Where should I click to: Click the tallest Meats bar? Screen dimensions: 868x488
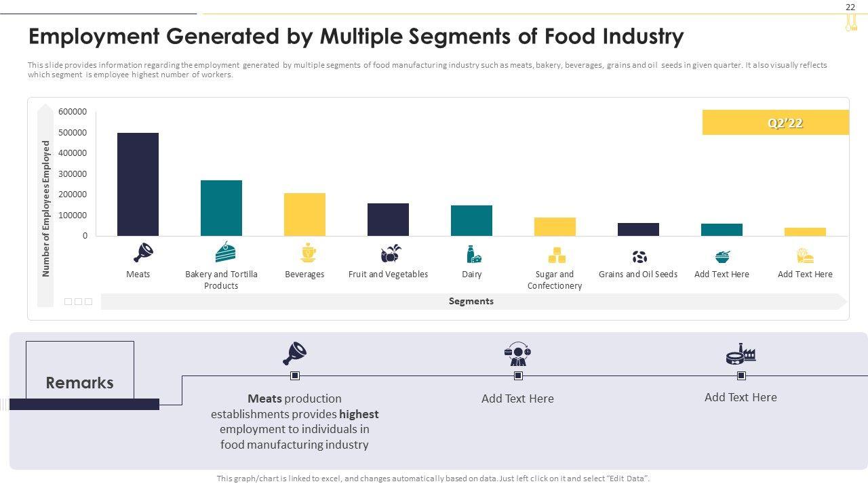[x=138, y=184]
